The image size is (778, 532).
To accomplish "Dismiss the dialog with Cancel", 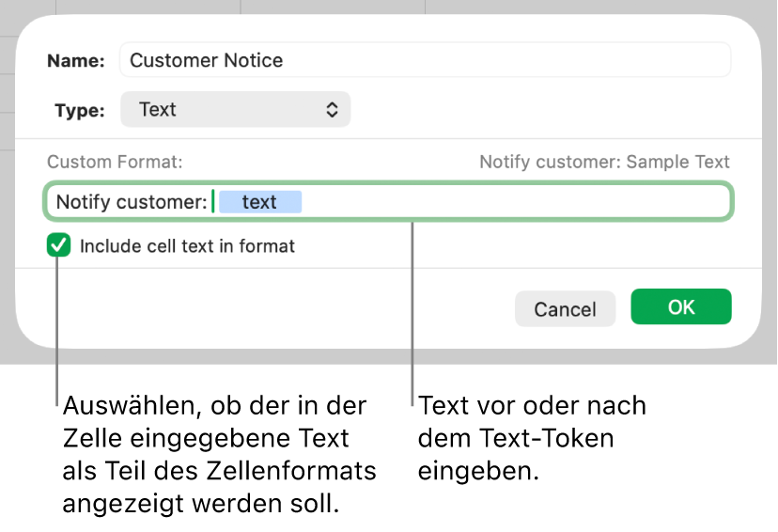I will pos(565,308).
